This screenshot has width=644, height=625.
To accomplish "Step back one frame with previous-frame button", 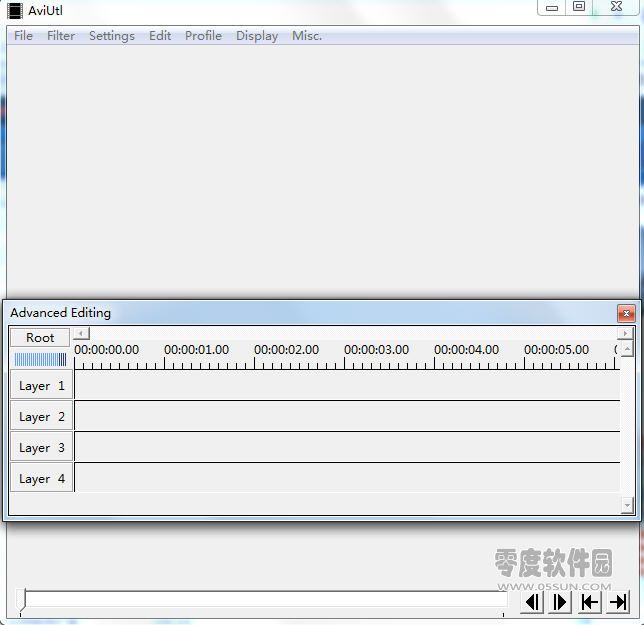I will click(x=533, y=601).
